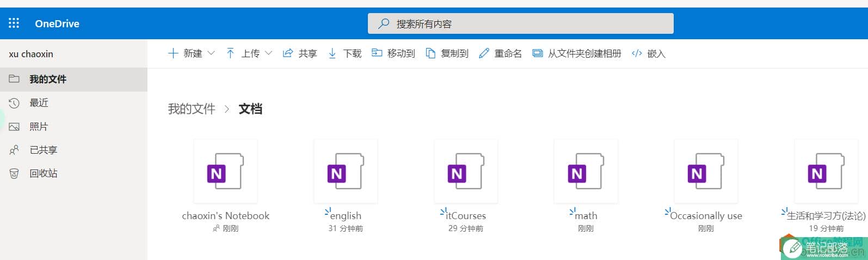Open chaoxin's Notebook OneNote thumbnail
This screenshot has width=868, height=260.
point(225,171)
